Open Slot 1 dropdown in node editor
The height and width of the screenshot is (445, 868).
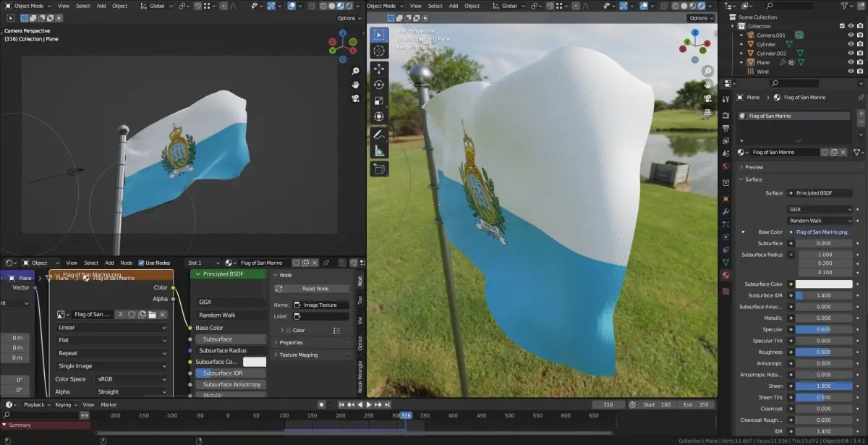(x=203, y=263)
